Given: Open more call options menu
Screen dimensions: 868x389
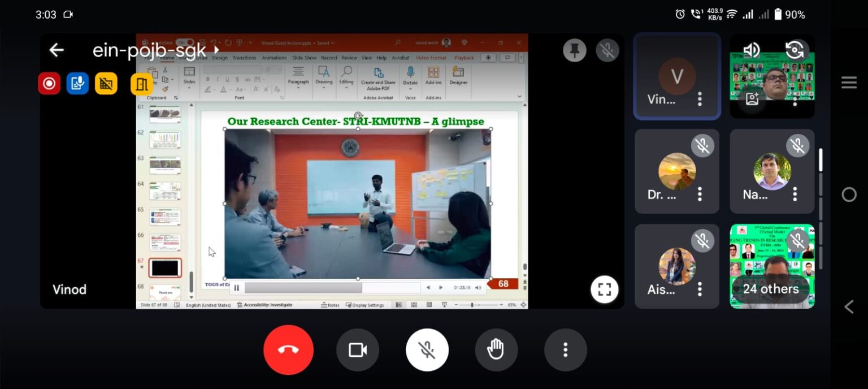Looking at the screenshot, I should (x=565, y=350).
